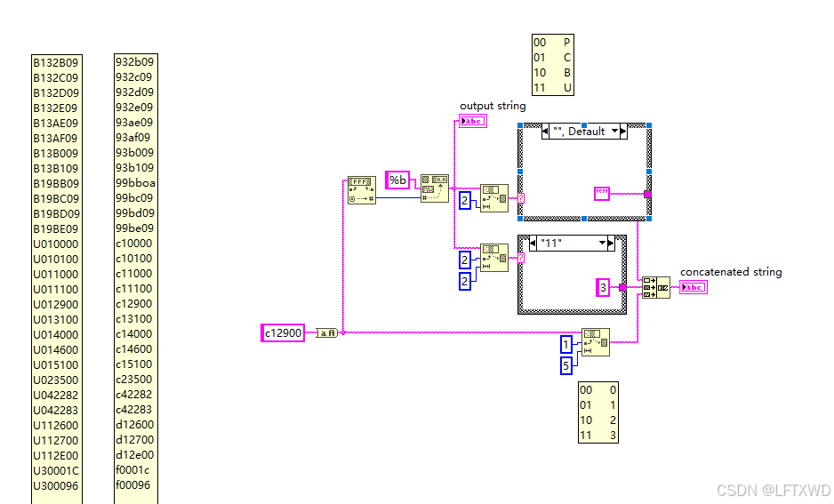This screenshot has width=834, height=504.
Task: Click the B13AE09 entry in the left list
Action: [x=56, y=124]
